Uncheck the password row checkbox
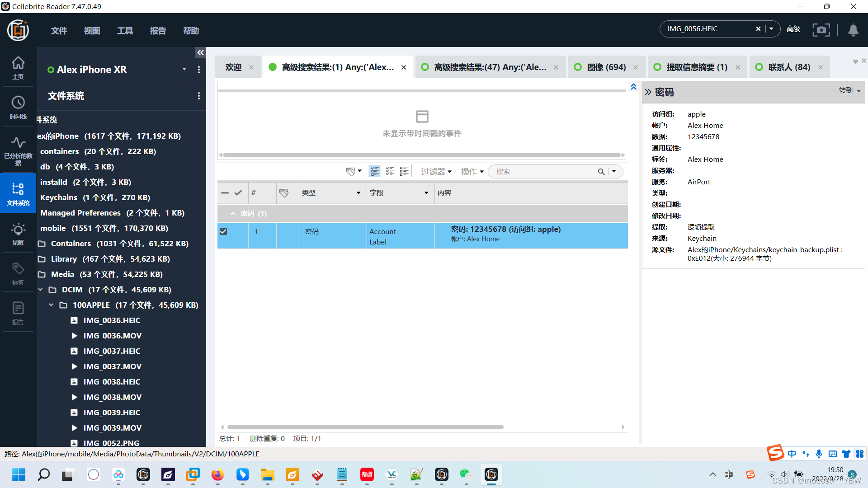The height and width of the screenshot is (488, 868). click(223, 231)
